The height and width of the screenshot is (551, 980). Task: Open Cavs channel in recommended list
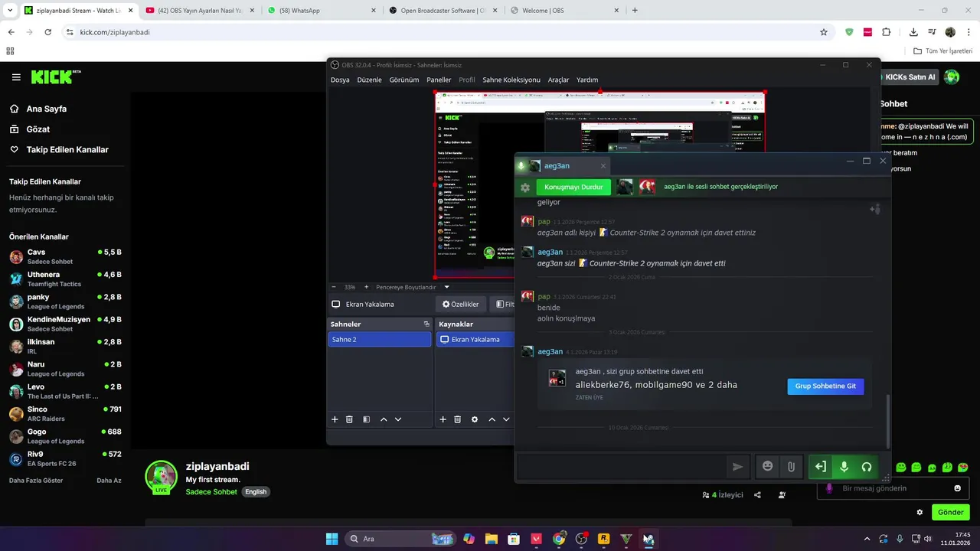pos(65,256)
